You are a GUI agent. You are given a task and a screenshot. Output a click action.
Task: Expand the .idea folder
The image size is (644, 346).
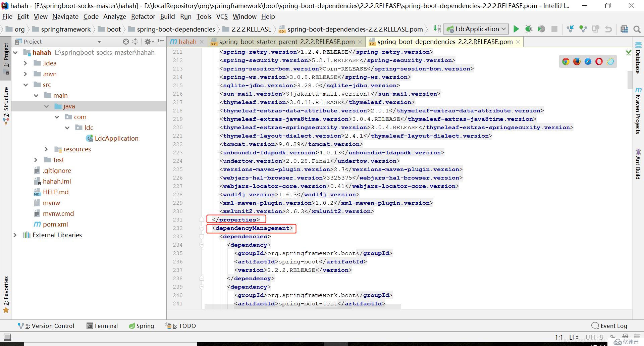[x=25, y=63]
